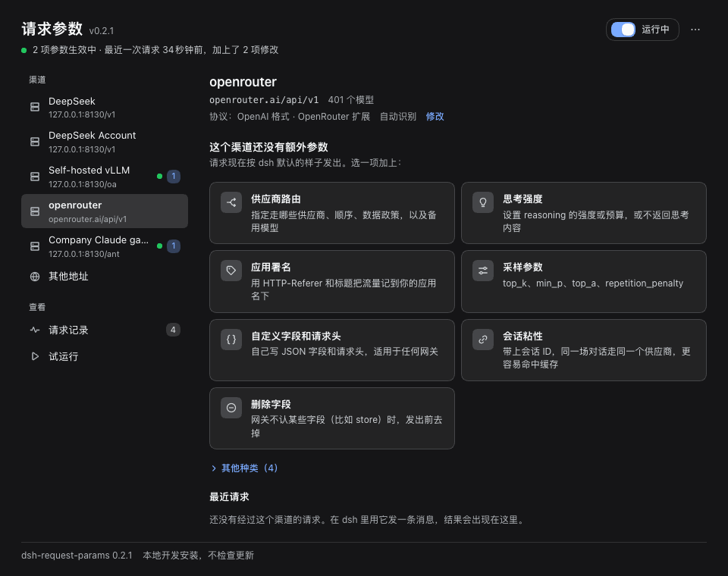Click the 这个渠道还没有额外参数 heading
Image resolution: width=728 pixels, height=576 pixels.
pyautogui.click(x=268, y=147)
